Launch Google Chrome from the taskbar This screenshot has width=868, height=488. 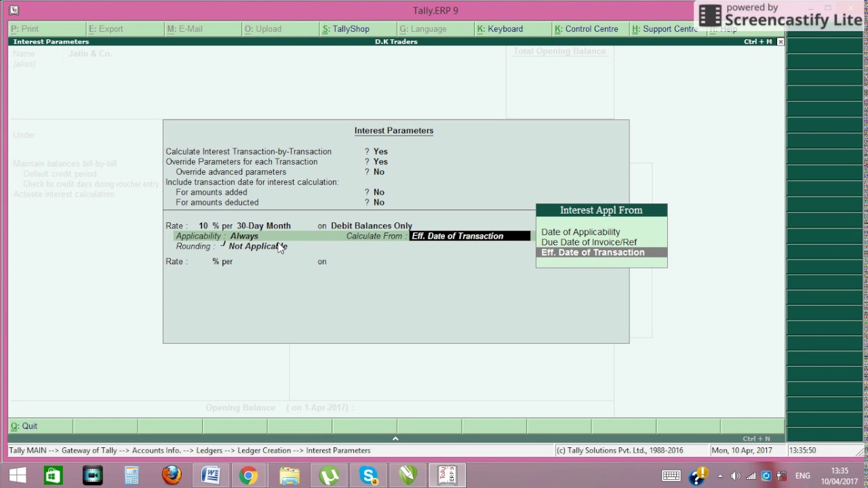[x=249, y=476]
